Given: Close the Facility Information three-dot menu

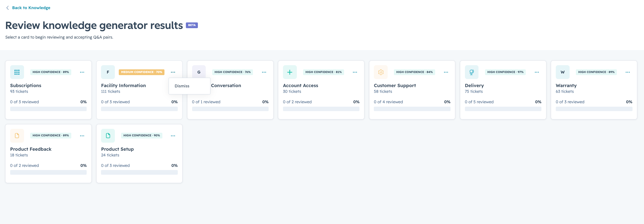Looking at the screenshot, I should pos(173,72).
